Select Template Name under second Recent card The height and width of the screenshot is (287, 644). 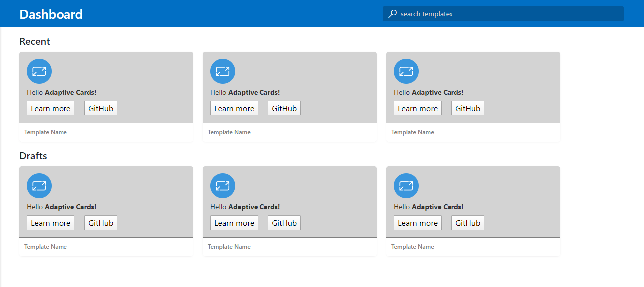(229, 132)
